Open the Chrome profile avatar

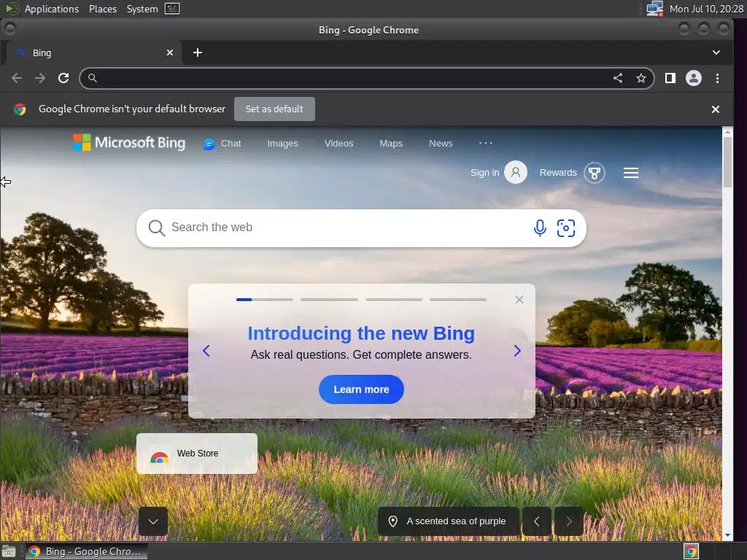[694, 78]
